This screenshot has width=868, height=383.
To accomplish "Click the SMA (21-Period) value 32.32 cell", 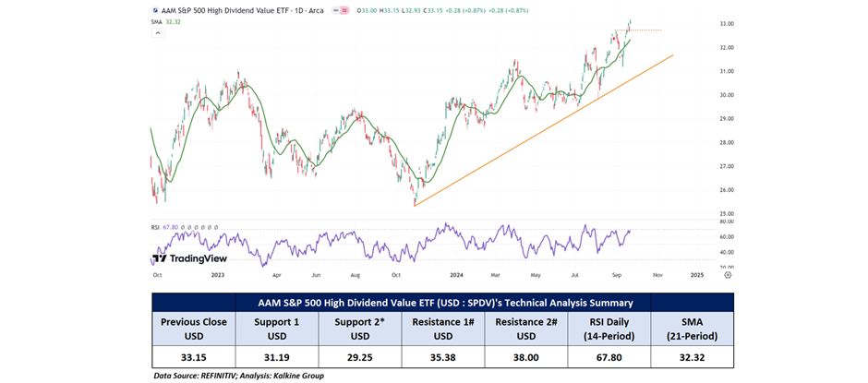I will point(693,357).
